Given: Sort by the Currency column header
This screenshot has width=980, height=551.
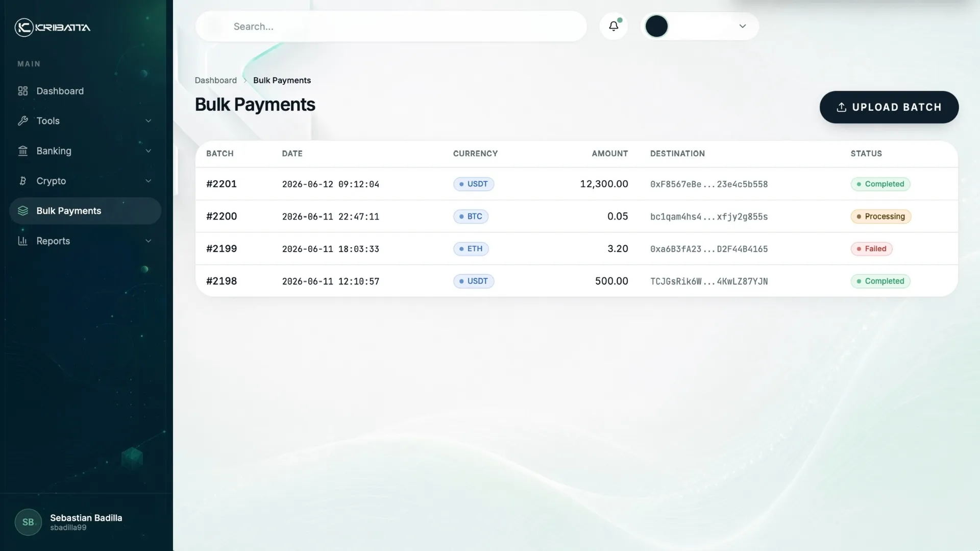Looking at the screenshot, I should pos(475,154).
